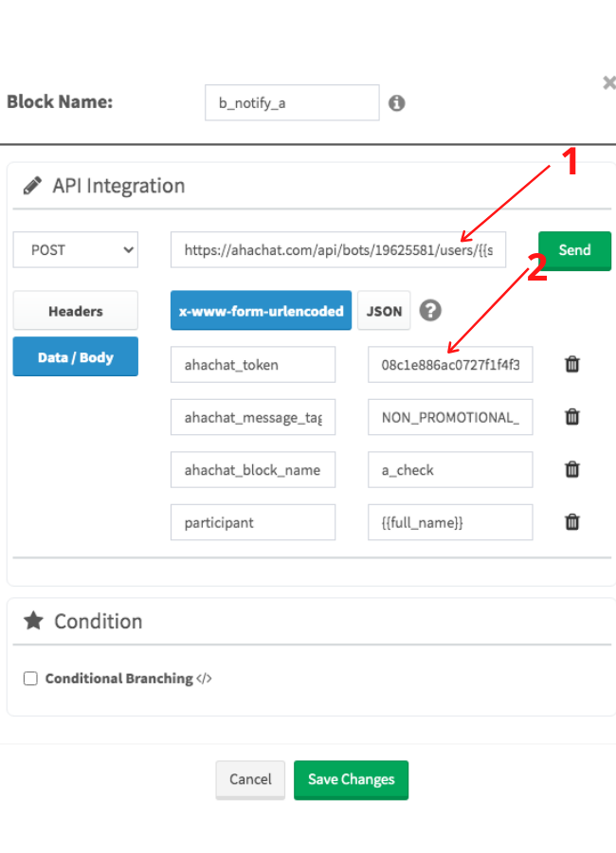Close the block editor dialog

609,82
